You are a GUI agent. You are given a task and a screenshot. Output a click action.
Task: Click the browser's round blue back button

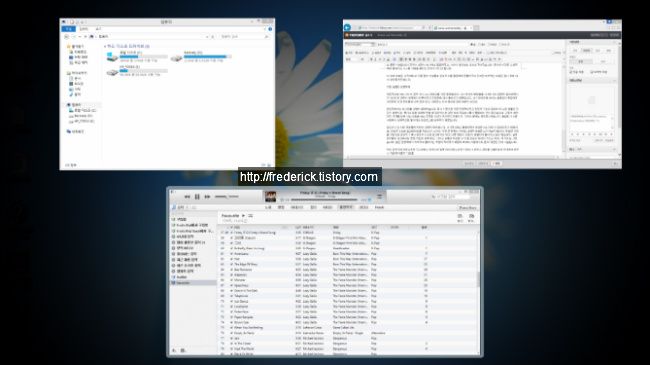(x=347, y=28)
